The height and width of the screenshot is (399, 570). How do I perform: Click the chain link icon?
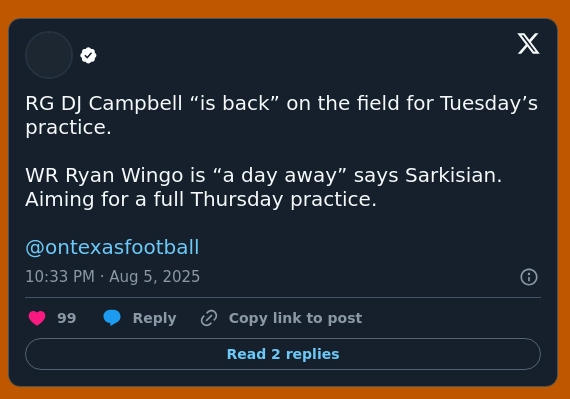pyautogui.click(x=209, y=318)
